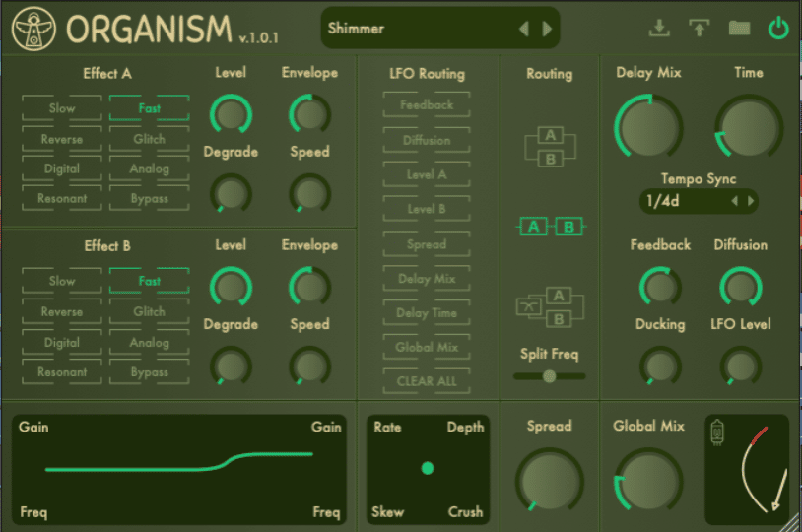
Task: Click the Effect A Envelope knob
Action: pos(309,114)
